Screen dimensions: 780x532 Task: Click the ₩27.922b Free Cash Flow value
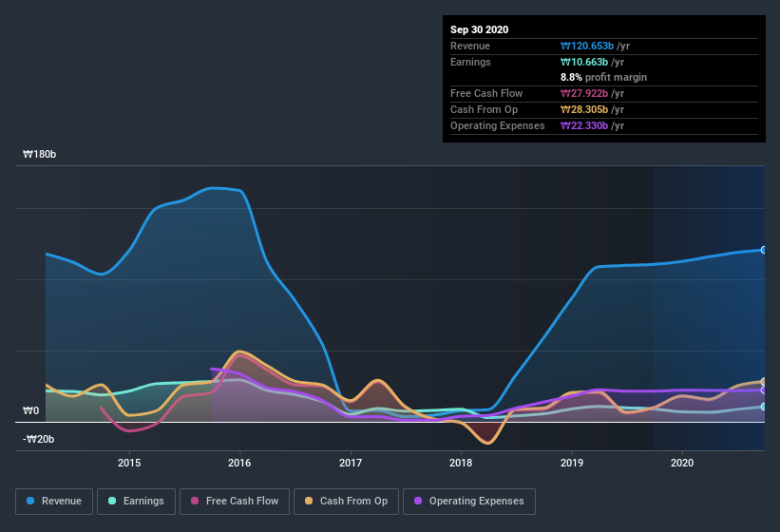tap(584, 93)
